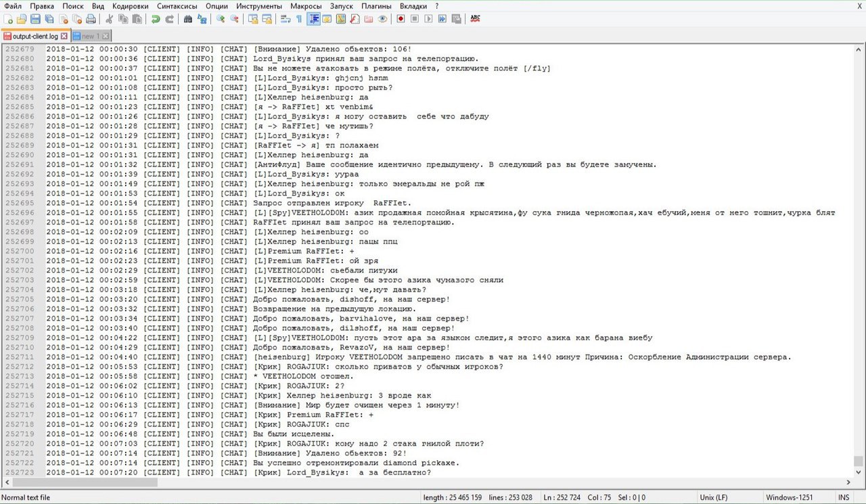Image resolution: width=866 pixels, height=504 pixels.
Task: Click the Paste toolbar icon
Action: pos(137,19)
